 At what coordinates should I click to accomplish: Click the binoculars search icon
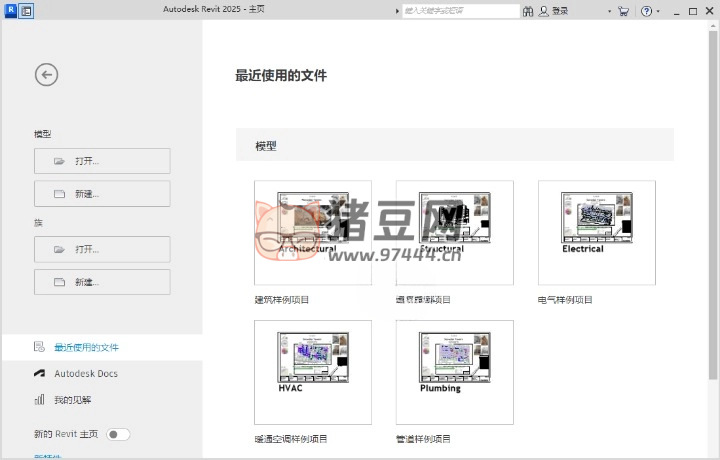point(528,11)
